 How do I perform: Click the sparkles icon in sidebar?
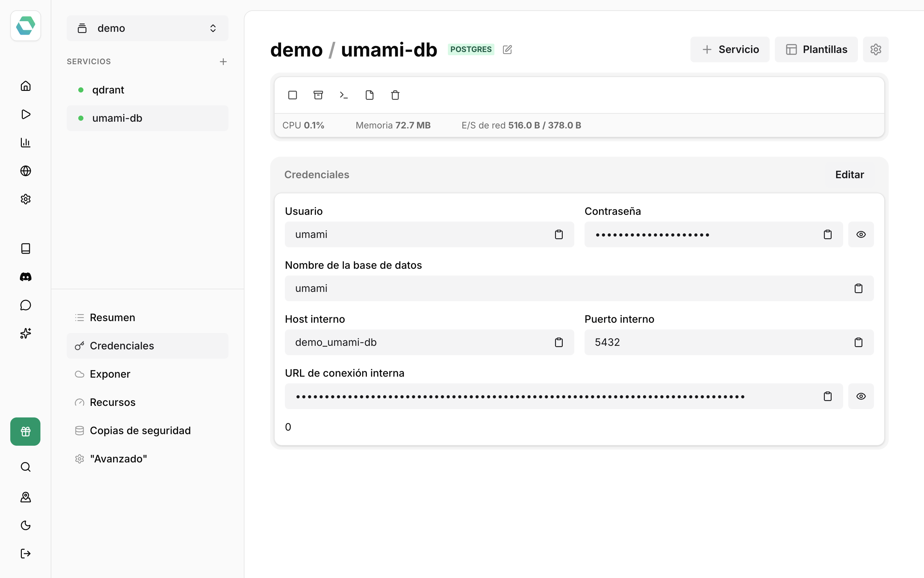click(26, 333)
